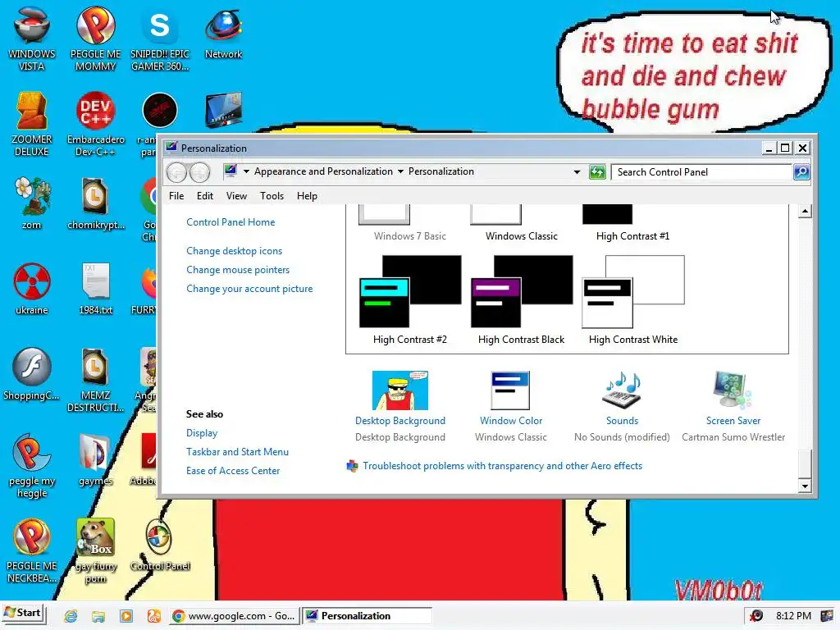Open Taskbar and Start Menu link
Image resolution: width=840 pixels, height=630 pixels.
tap(237, 452)
